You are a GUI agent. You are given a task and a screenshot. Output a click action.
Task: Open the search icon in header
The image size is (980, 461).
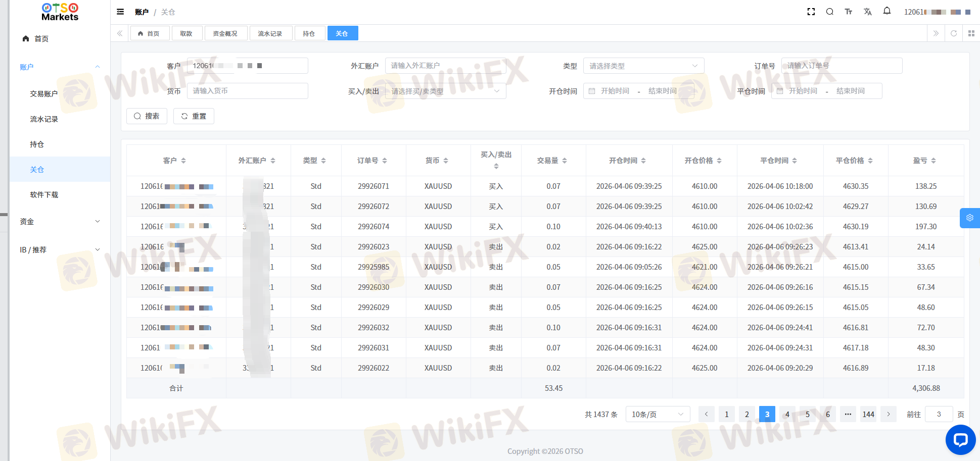pyautogui.click(x=830, y=12)
